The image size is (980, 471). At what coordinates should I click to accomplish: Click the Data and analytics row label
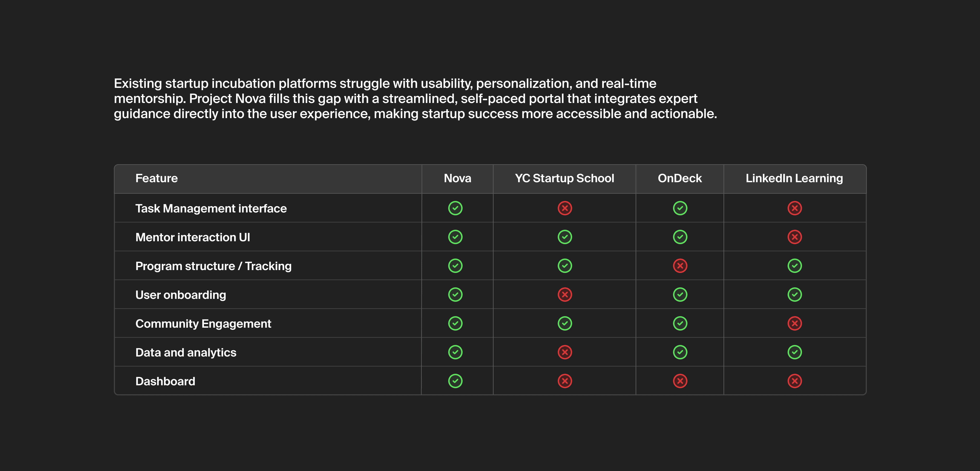[186, 352]
